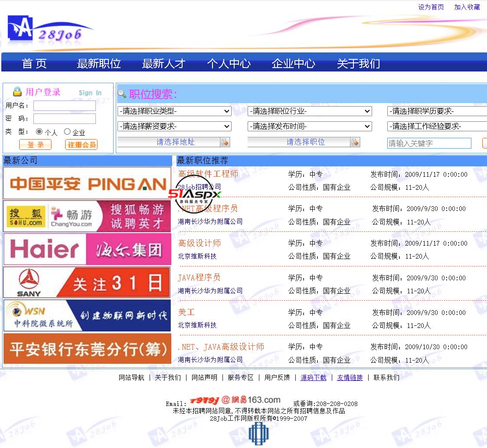Screen dimensions: 487x448
Task: Open the 平安银行东莞分行 banner
Action: pyautogui.click(x=87, y=348)
